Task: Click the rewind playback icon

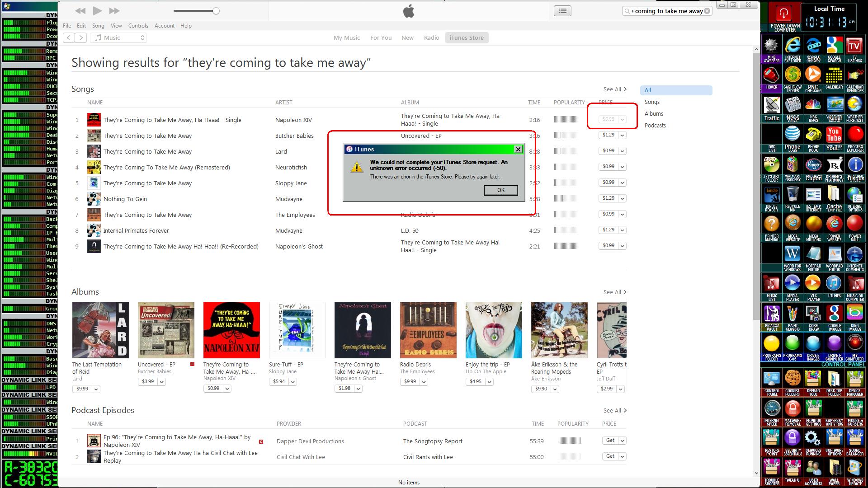Action: coord(80,11)
